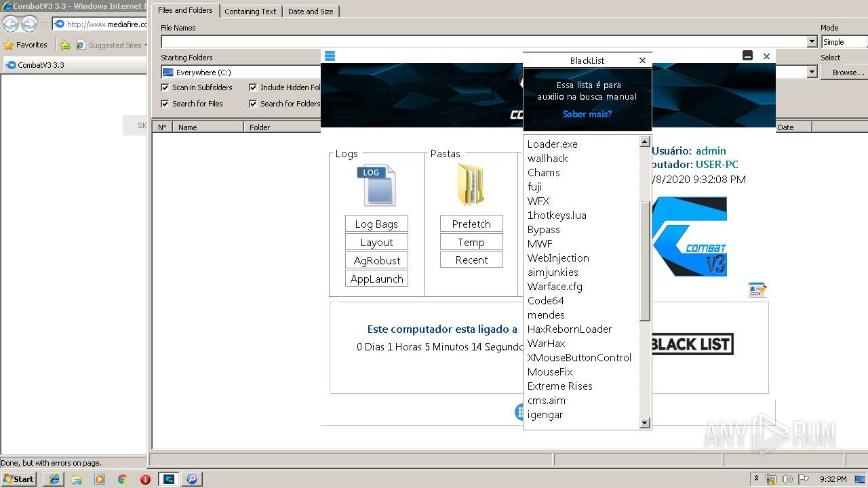This screenshot has height=488, width=868.
Task: Click the BLACK LIST banner image
Action: (692, 344)
